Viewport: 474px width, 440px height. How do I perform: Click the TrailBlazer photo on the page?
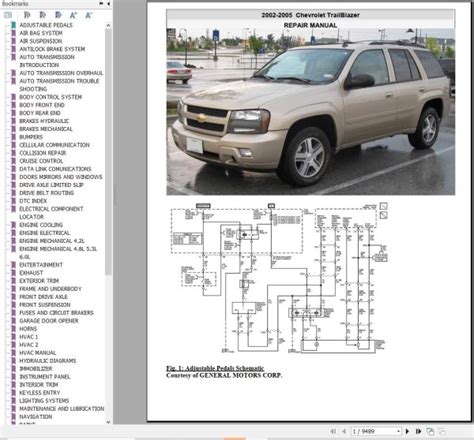pyautogui.click(x=311, y=112)
